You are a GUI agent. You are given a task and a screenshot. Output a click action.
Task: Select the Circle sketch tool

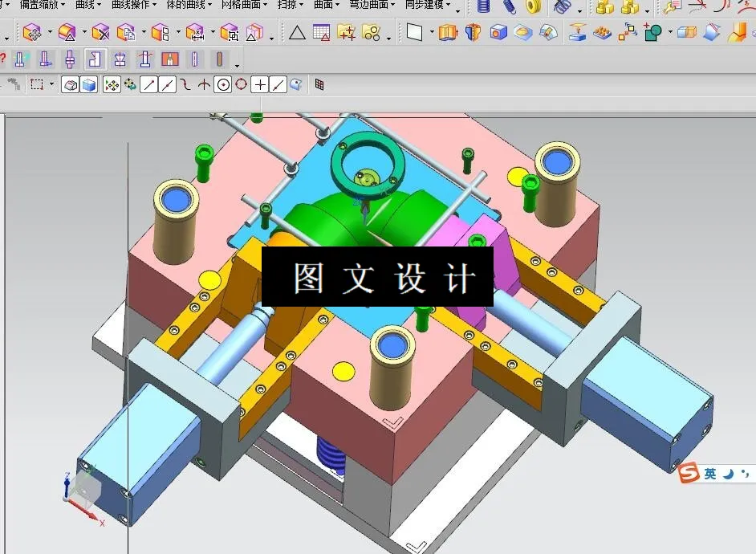tap(224, 84)
